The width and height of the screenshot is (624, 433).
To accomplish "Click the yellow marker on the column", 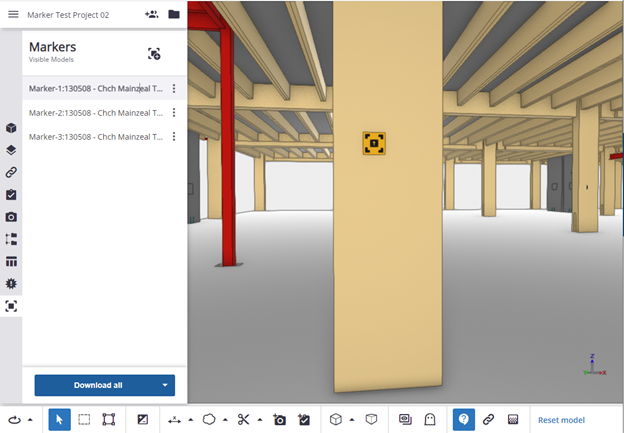I will click(374, 144).
